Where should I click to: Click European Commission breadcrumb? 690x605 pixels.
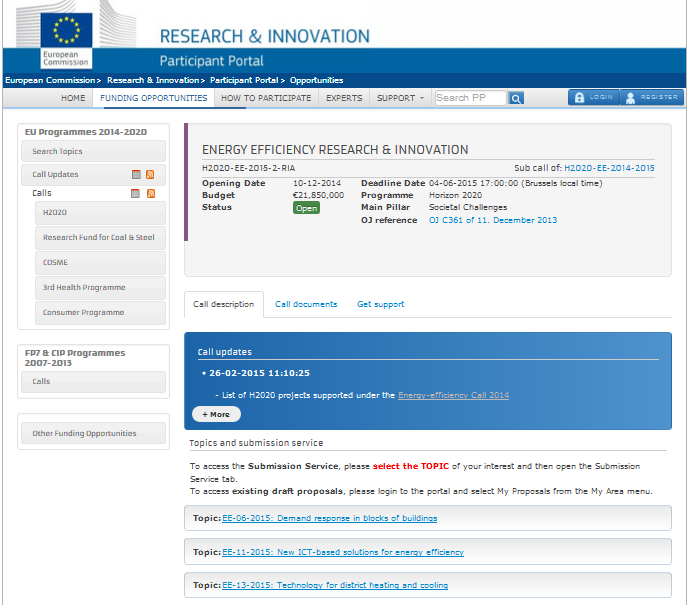click(x=50, y=80)
